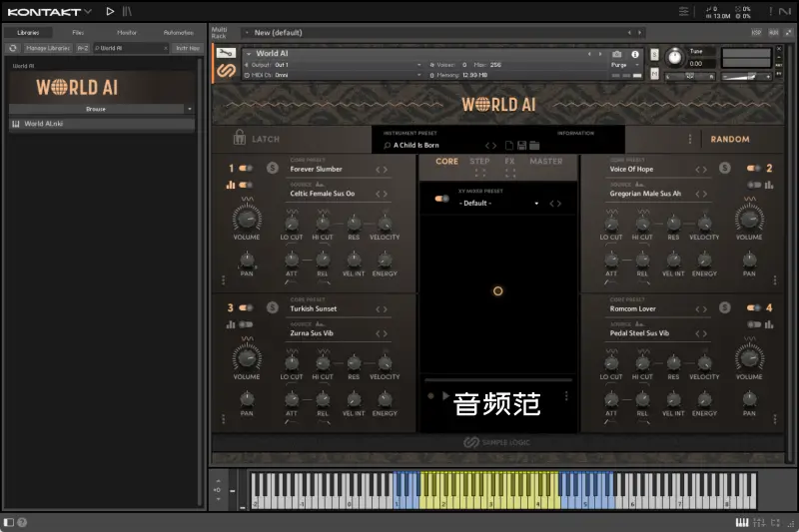This screenshot has width=799, height=532.
Task: Open the Files tab in browser
Action: (78, 33)
